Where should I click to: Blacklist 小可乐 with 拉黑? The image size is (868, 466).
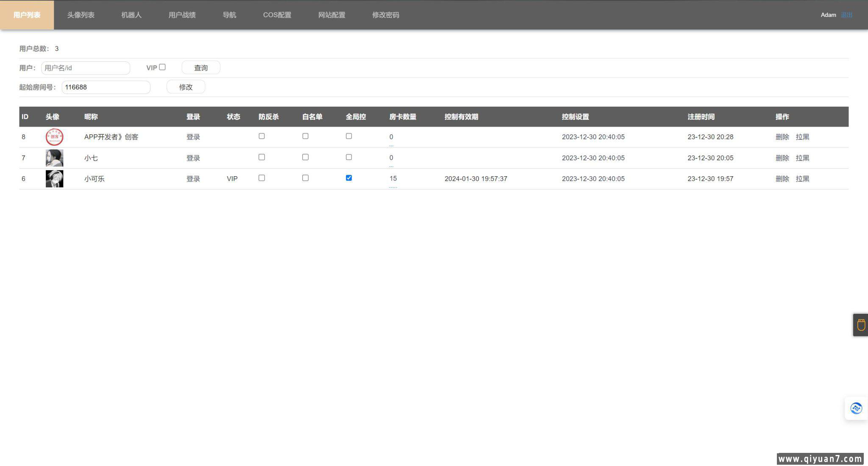[802, 179]
